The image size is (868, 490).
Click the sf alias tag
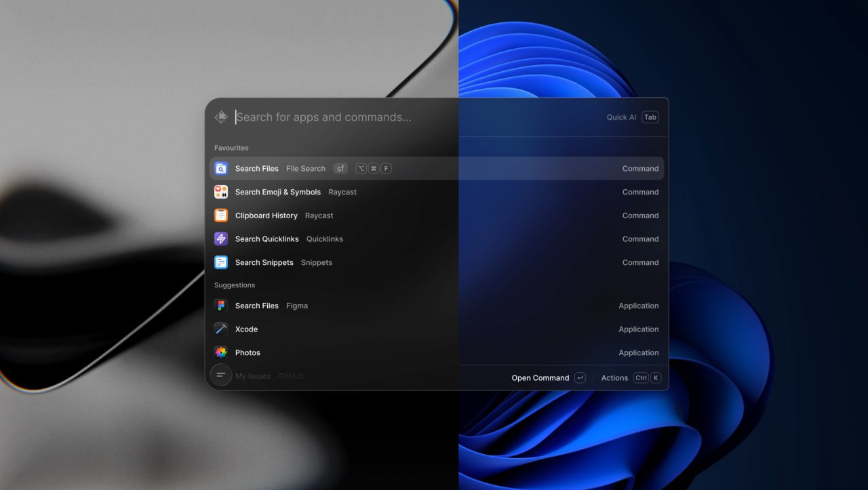(x=340, y=169)
